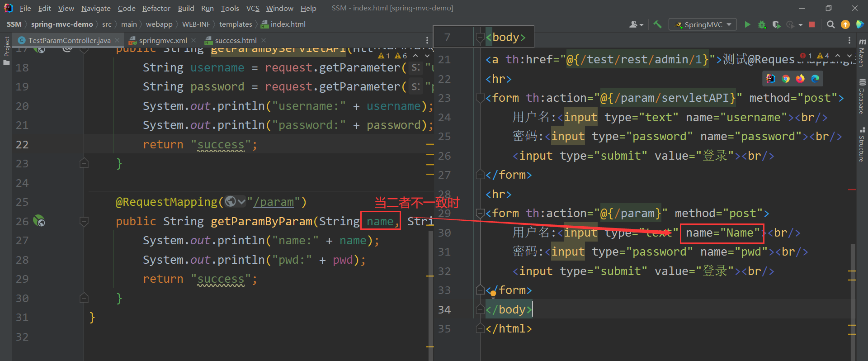Run SpringMVC with coverage shield icon
868x361 pixels.
(x=776, y=24)
